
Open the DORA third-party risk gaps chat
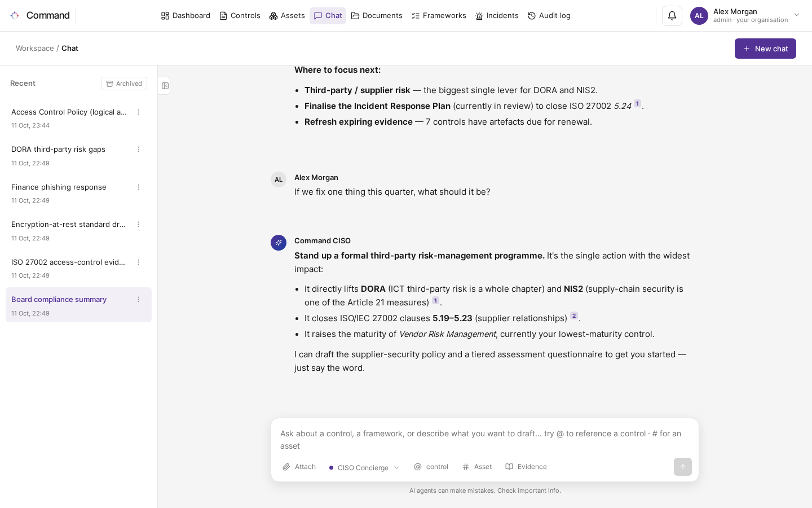[x=78, y=155]
